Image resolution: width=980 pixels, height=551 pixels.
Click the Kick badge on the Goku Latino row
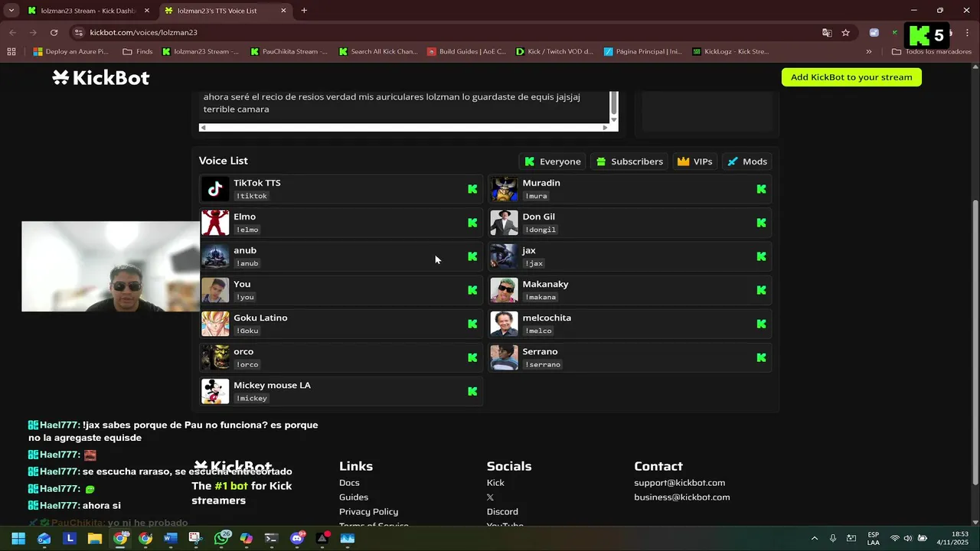(x=472, y=324)
